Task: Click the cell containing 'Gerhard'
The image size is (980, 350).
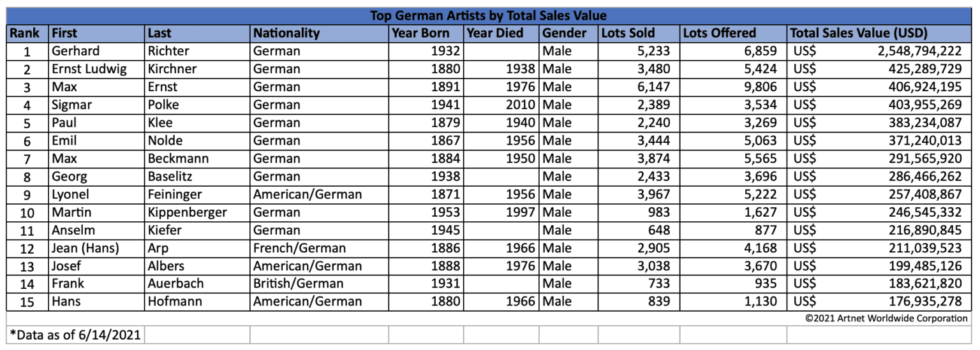Action: point(77,52)
